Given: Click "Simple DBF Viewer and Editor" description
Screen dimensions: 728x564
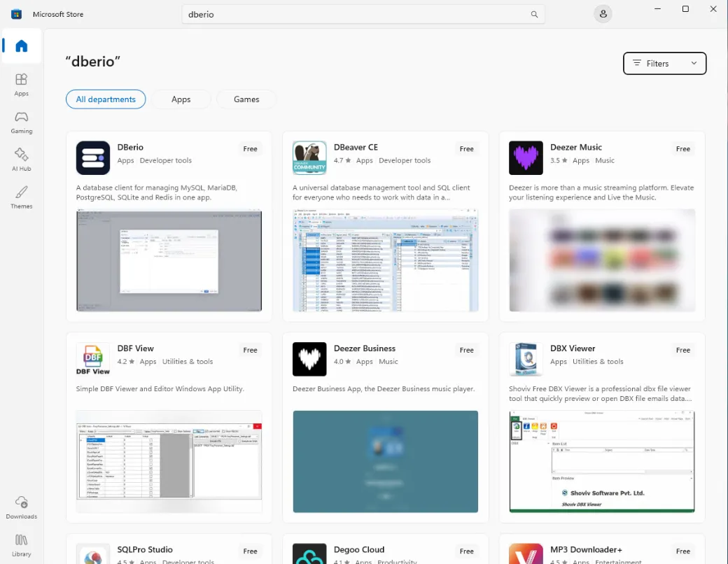Looking at the screenshot, I should pos(160,388).
